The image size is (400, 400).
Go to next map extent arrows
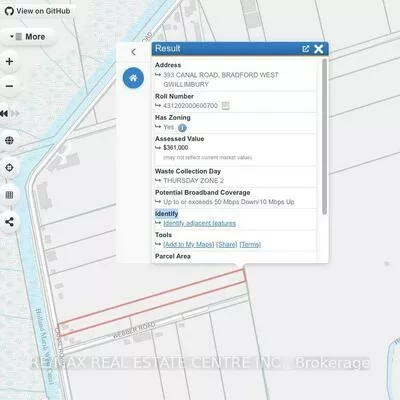click(x=15, y=114)
